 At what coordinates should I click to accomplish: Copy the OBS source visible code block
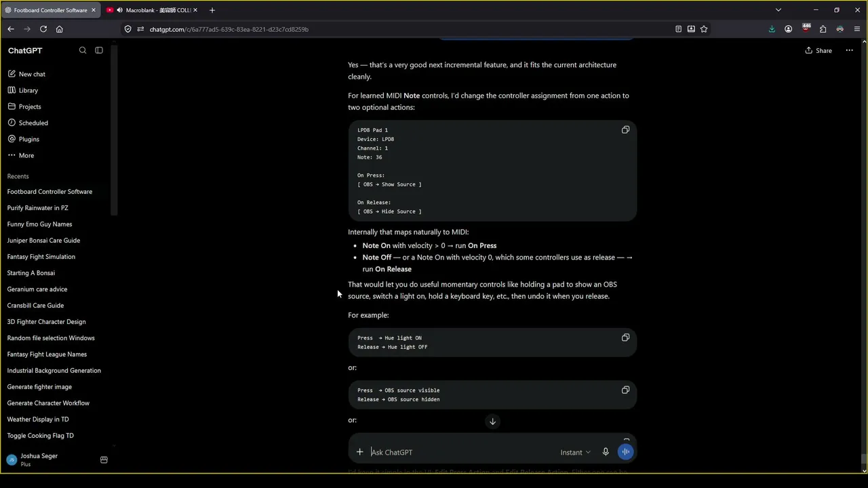coord(625,390)
